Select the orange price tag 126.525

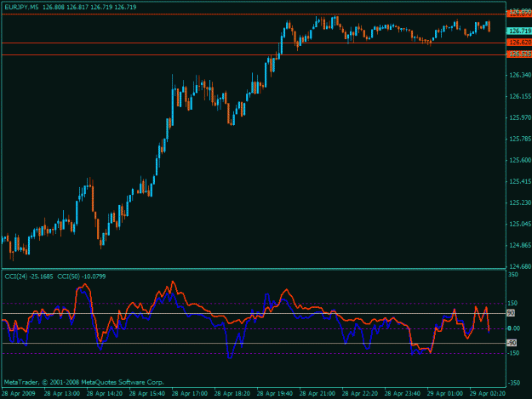click(519, 54)
